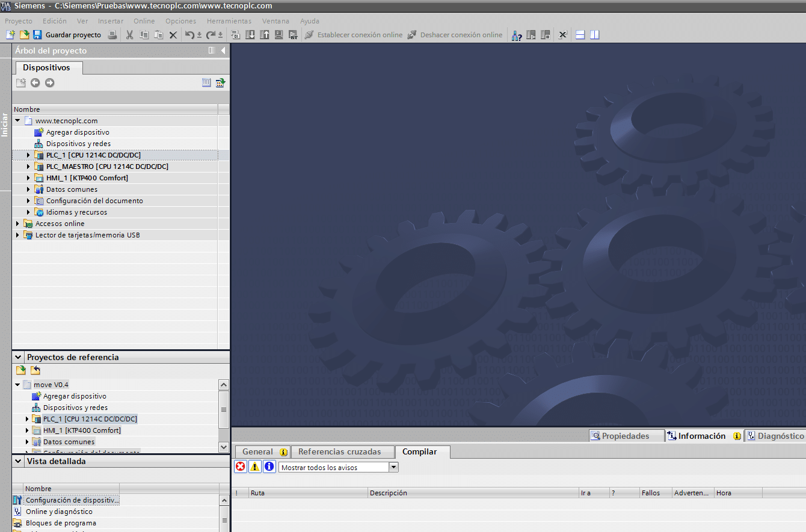The height and width of the screenshot is (532, 806).
Task: Toggle the yellow warning filter in Compilar
Action: pos(255,466)
